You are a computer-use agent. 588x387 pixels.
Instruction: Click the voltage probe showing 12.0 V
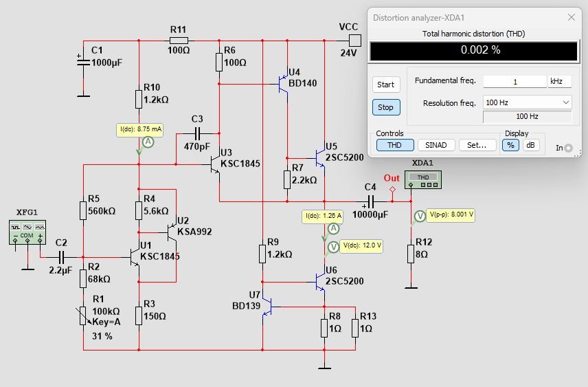point(333,247)
